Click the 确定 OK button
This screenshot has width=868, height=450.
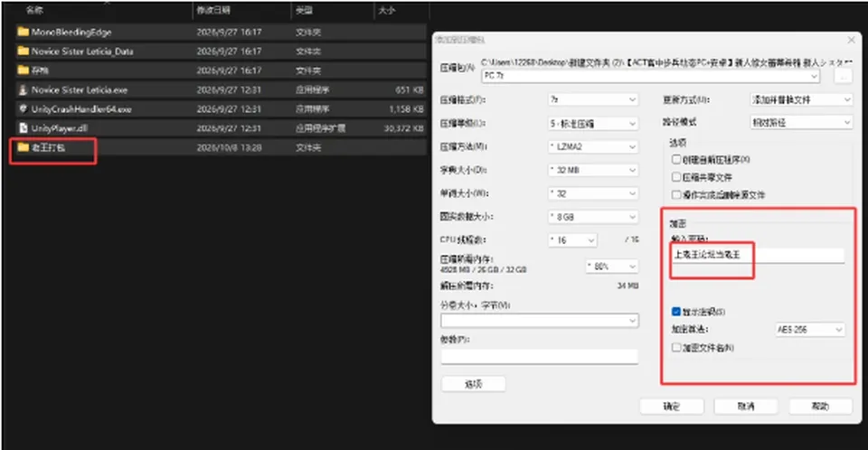[672, 407]
